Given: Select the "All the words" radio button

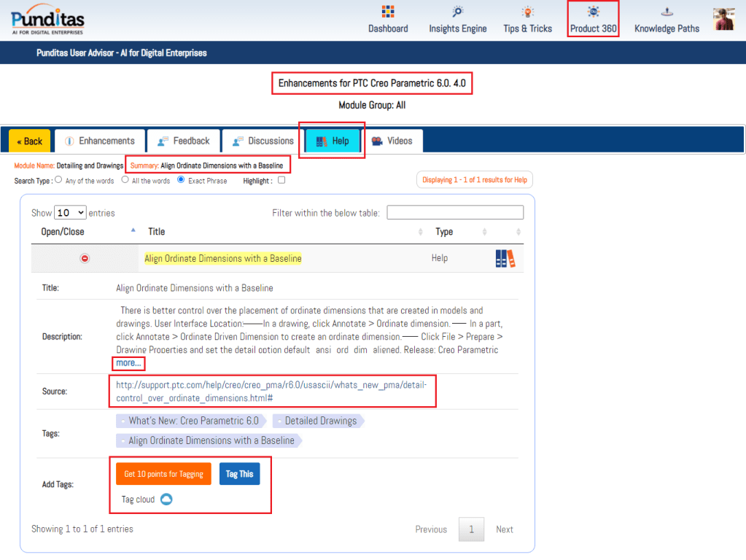Looking at the screenshot, I should click(x=125, y=180).
